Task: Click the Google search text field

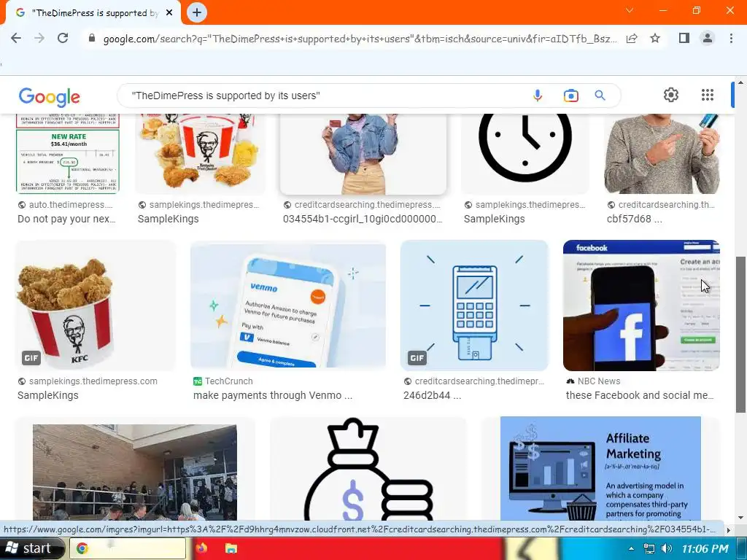Action: [329, 96]
